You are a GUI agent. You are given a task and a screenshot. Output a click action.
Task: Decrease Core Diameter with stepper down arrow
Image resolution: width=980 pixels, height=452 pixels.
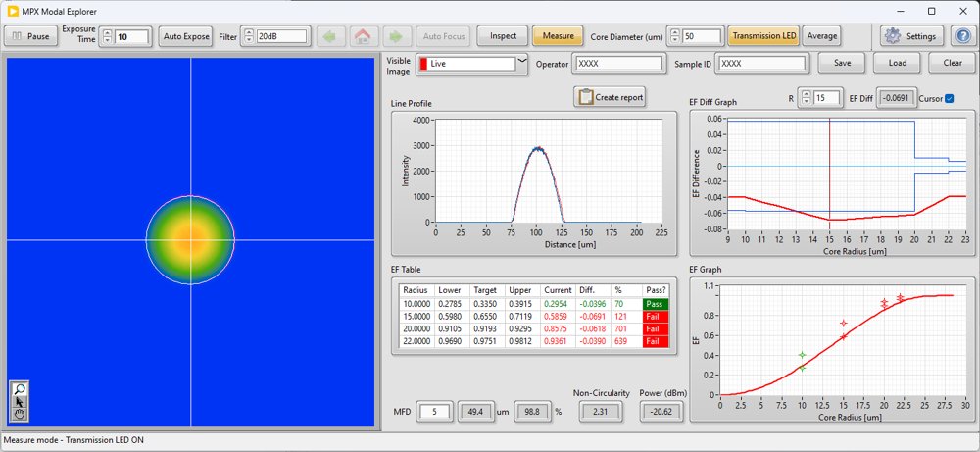point(674,40)
